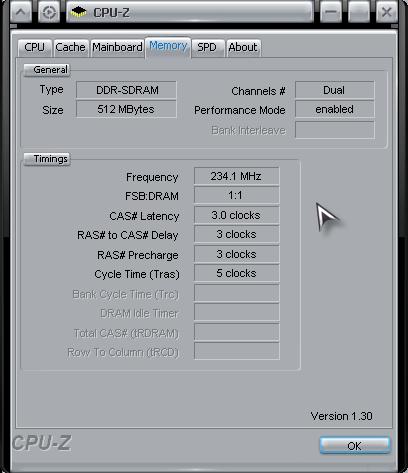408x473 pixels.
Task: Show the About tab
Action: (243, 47)
